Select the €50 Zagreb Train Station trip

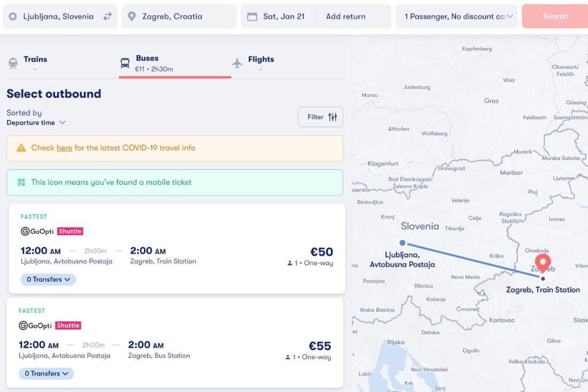177,249
